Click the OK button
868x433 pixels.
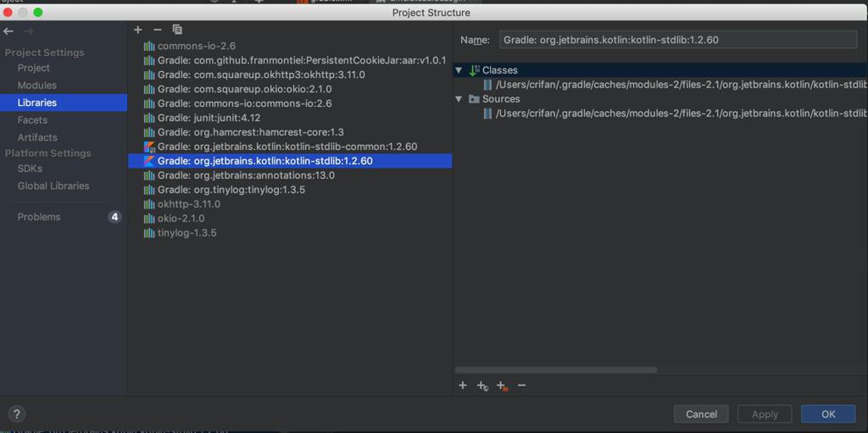point(828,414)
